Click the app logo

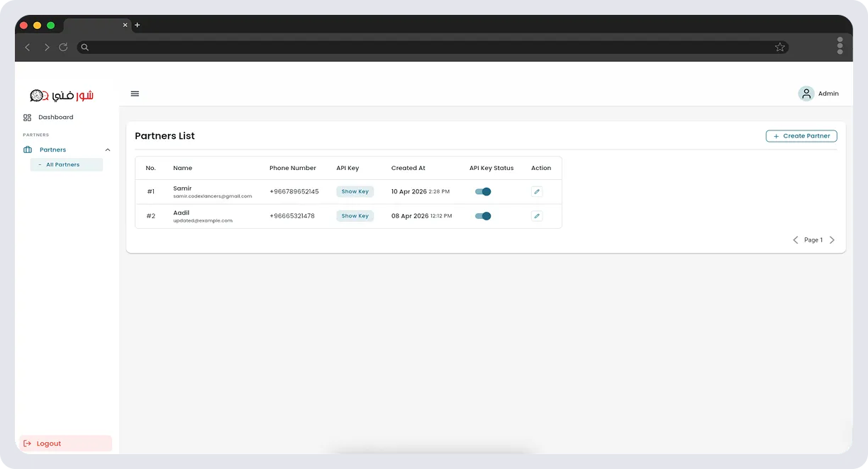coord(62,95)
